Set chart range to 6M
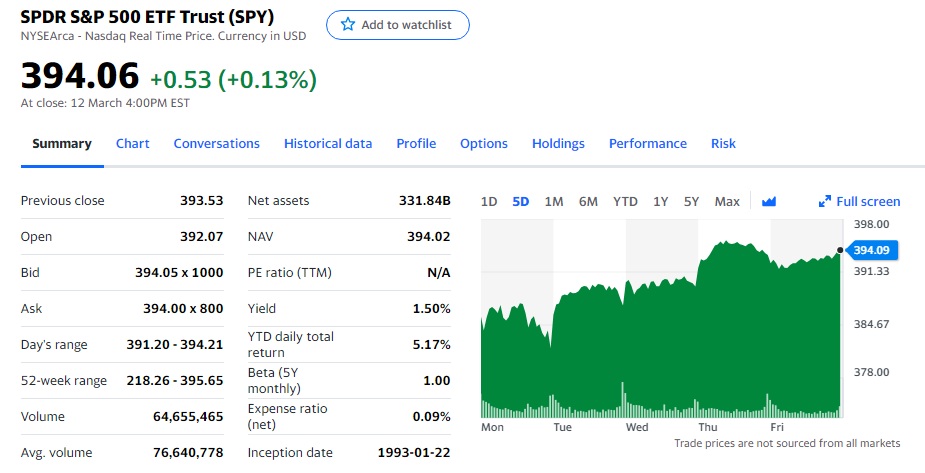Viewport: 925px width, 473px height. [588, 202]
